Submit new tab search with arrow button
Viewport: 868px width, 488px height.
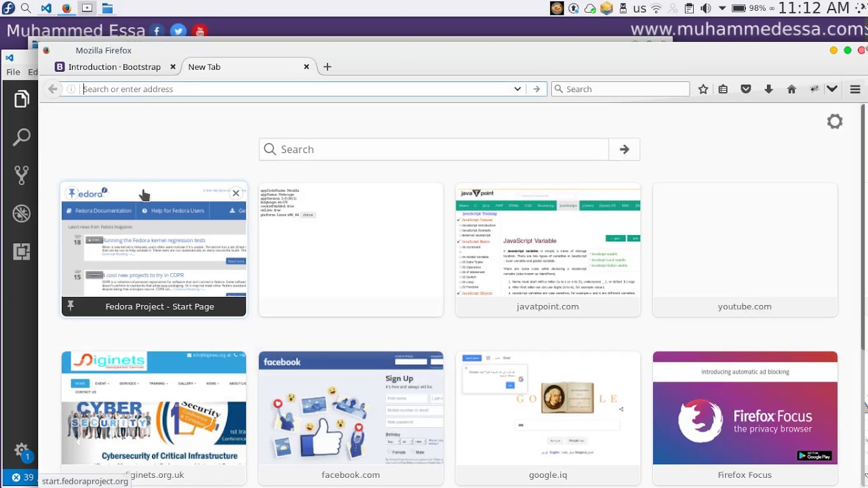[x=625, y=149]
